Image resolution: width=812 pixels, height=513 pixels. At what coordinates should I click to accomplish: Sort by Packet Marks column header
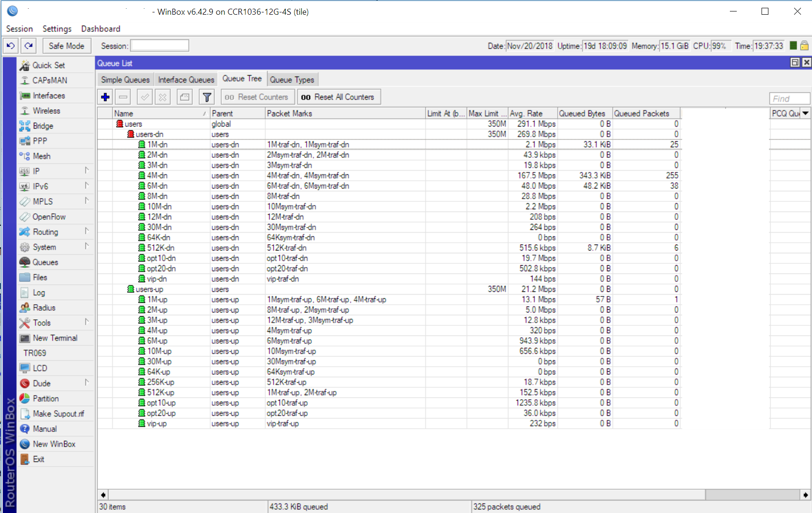coord(345,113)
